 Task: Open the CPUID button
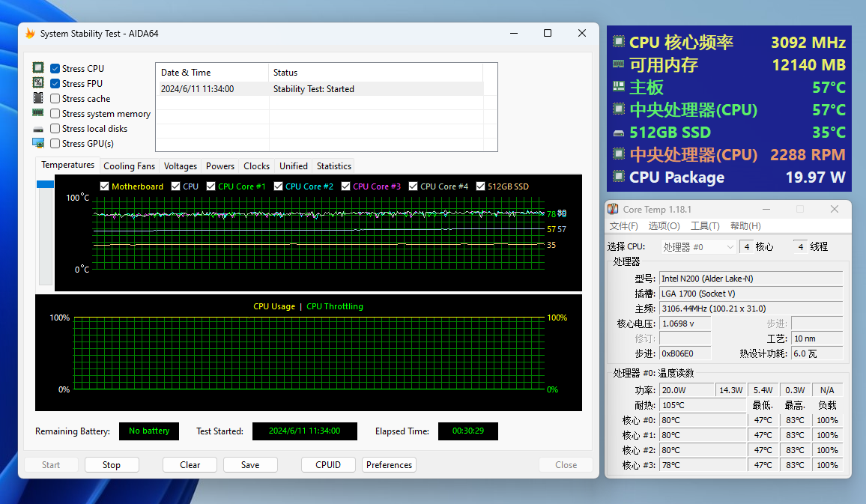pos(328,465)
